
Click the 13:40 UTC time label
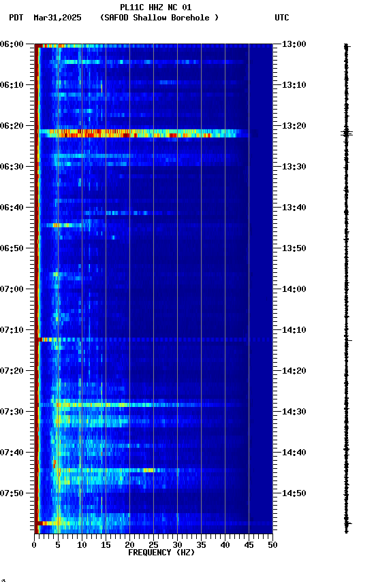(294, 208)
